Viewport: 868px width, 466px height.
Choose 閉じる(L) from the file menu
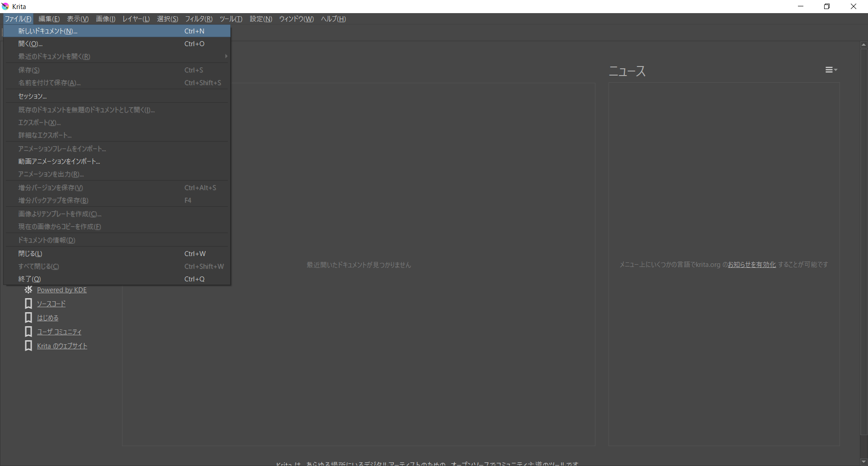pyautogui.click(x=117, y=254)
